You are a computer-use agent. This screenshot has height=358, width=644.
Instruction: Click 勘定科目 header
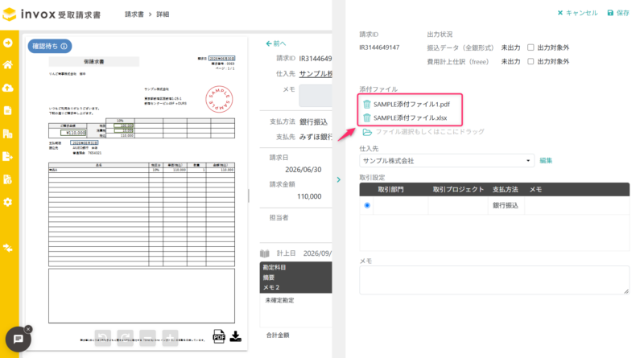[275, 267]
